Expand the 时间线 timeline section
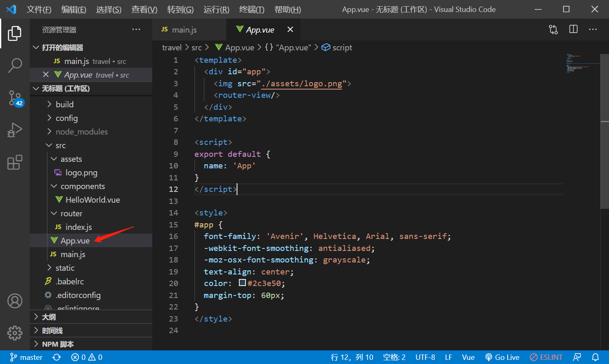This screenshot has width=609, height=364. click(x=91, y=331)
